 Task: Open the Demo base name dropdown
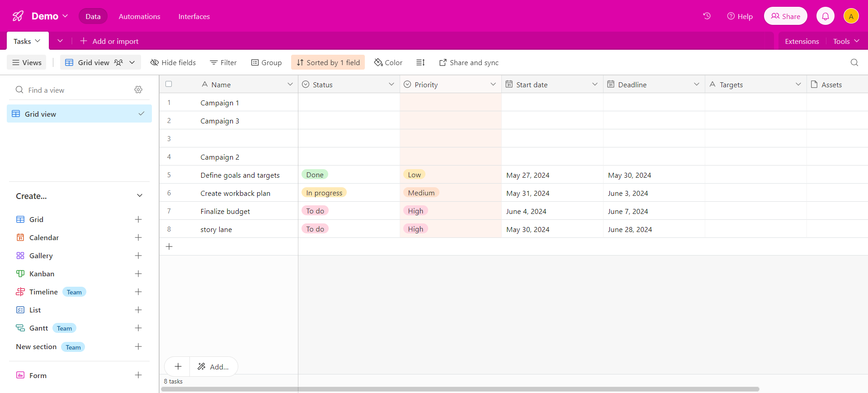click(50, 16)
